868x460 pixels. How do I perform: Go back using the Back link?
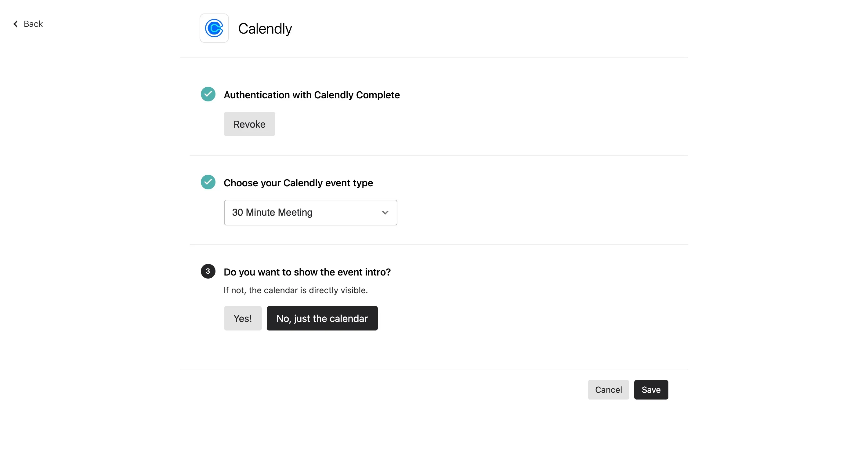click(28, 24)
